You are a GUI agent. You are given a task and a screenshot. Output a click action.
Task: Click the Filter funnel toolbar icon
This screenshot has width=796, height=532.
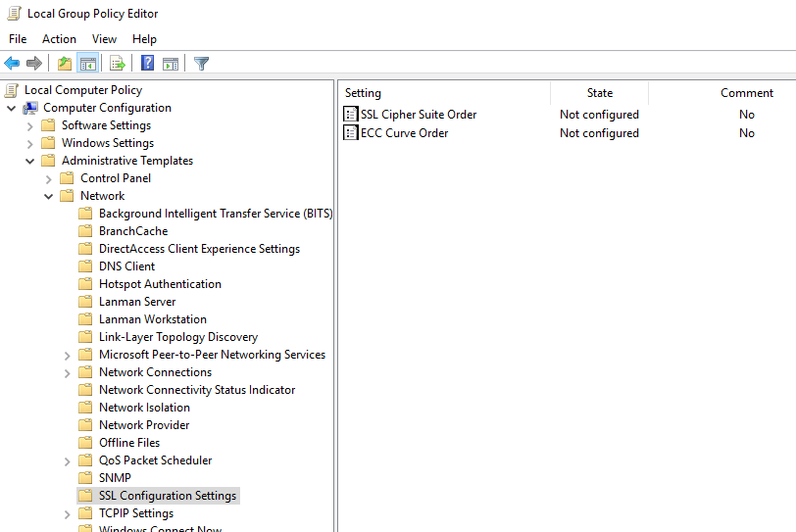tap(202, 64)
